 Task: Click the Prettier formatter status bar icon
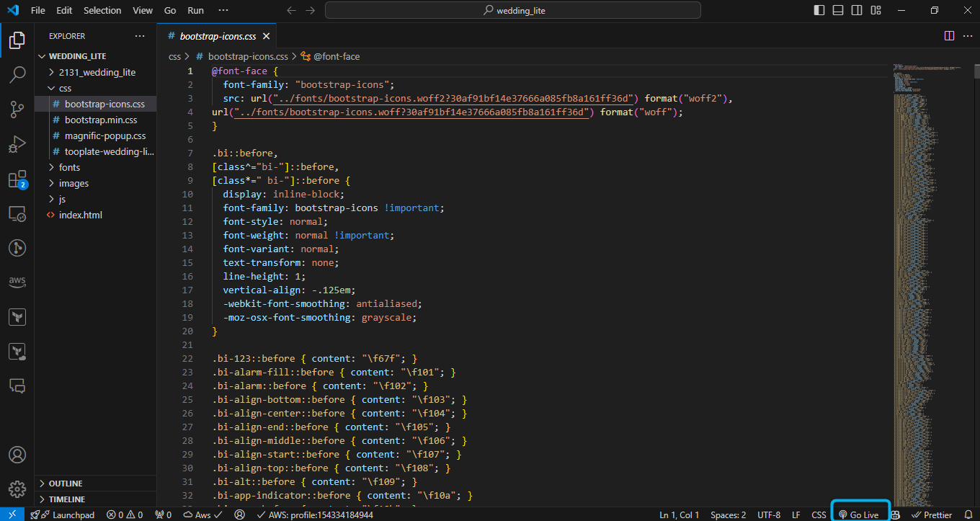coord(932,515)
